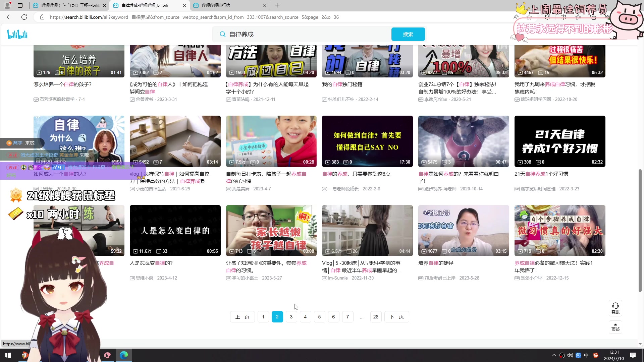
Task: Go to page 7
Action: 347,317
